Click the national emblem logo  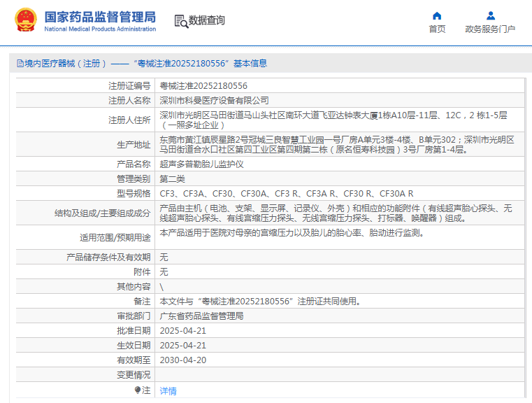point(26,20)
